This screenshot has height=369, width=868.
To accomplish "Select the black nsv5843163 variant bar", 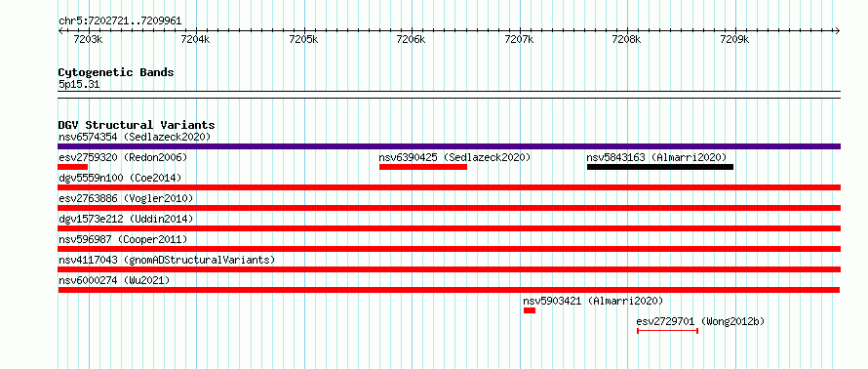I will pyautogui.click(x=660, y=167).
